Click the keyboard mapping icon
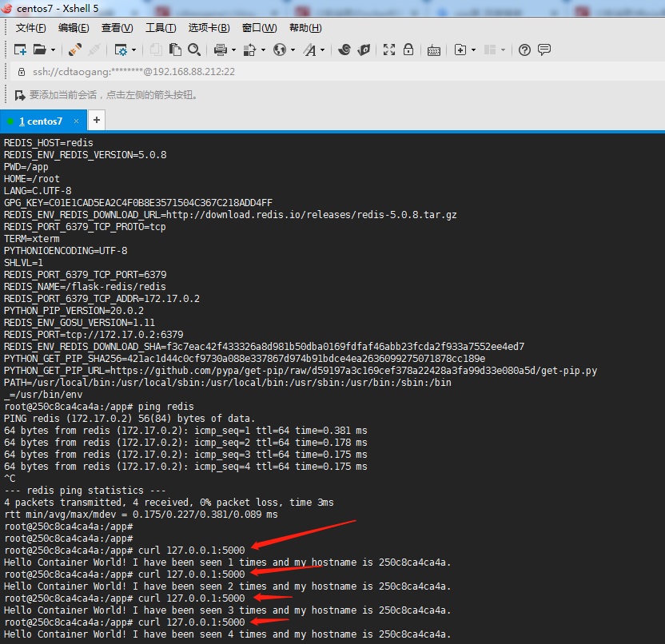Image resolution: width=665 pixels, height=644 pixels. tap(433, 50)
